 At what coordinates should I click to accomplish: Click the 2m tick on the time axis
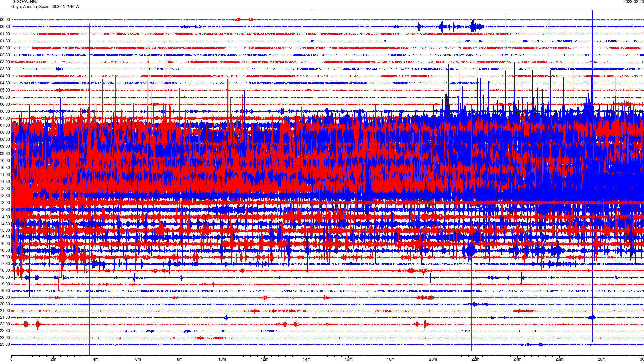click(54, 359)
